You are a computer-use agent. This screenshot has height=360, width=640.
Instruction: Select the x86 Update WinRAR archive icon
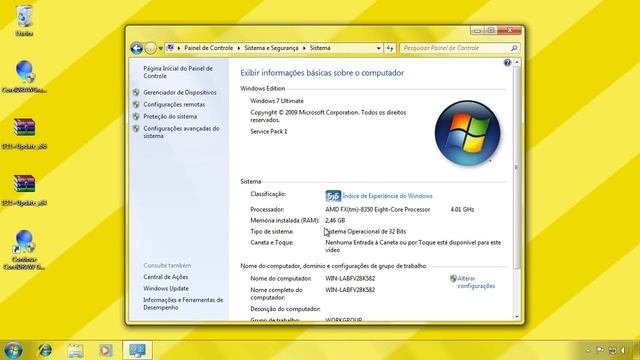tap(24, 133)
